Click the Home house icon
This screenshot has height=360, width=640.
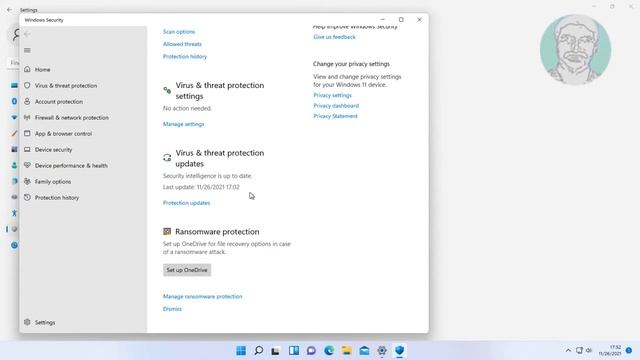[x=27, y=69]
